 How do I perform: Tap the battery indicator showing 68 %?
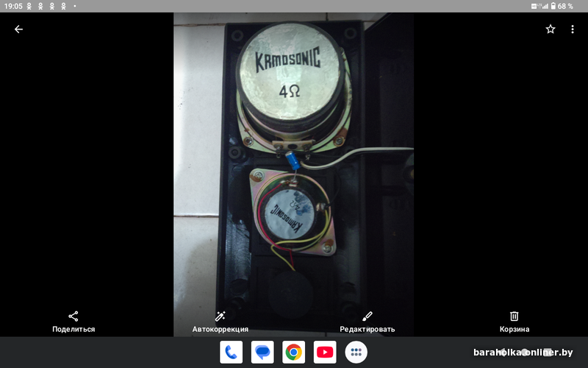562,6
